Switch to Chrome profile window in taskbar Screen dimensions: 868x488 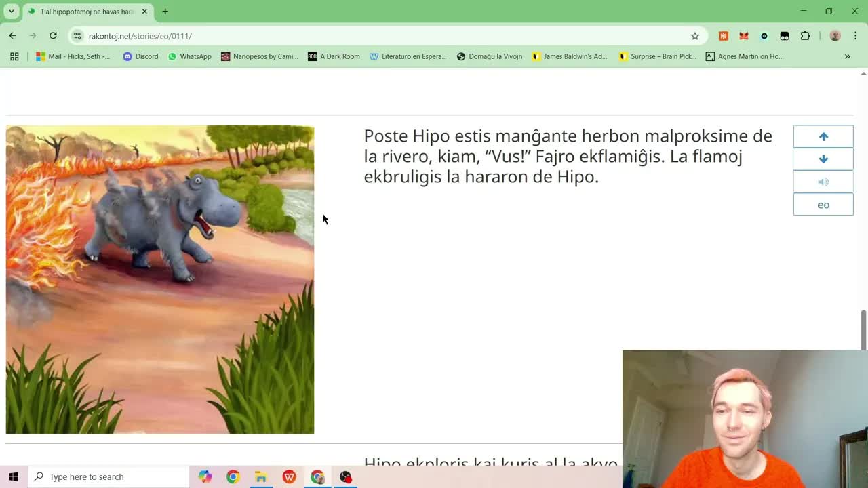(x=317, y=476)
